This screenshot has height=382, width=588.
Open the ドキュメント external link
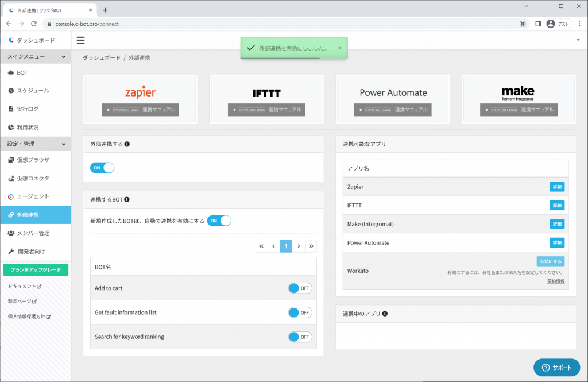point(25,286)
